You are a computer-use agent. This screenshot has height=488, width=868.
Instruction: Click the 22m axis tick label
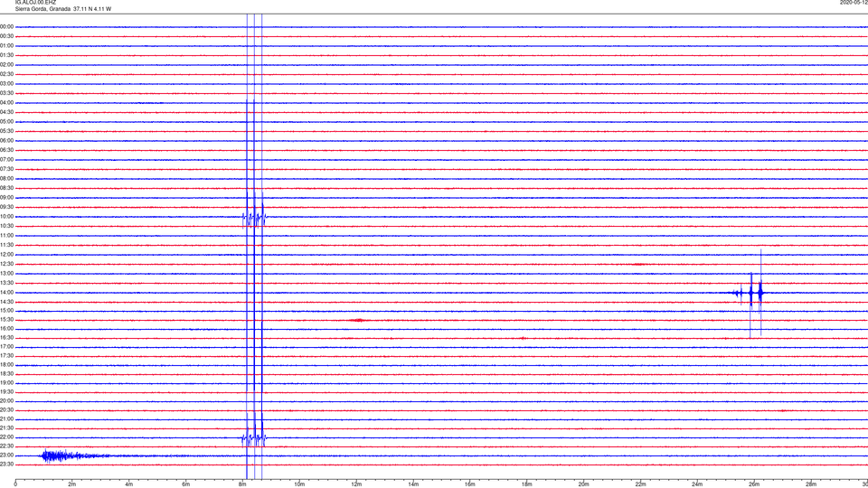tap(640, 484)
